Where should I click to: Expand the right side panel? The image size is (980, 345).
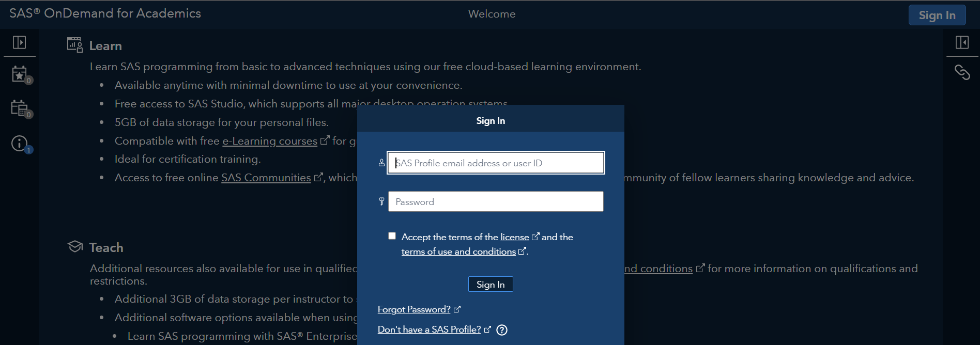962,42
